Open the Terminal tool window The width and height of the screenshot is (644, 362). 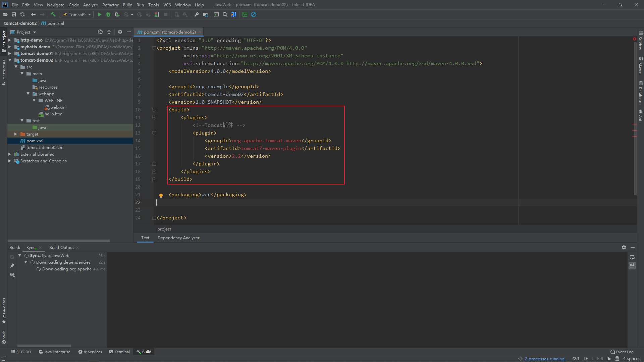(x=119, y=352)
